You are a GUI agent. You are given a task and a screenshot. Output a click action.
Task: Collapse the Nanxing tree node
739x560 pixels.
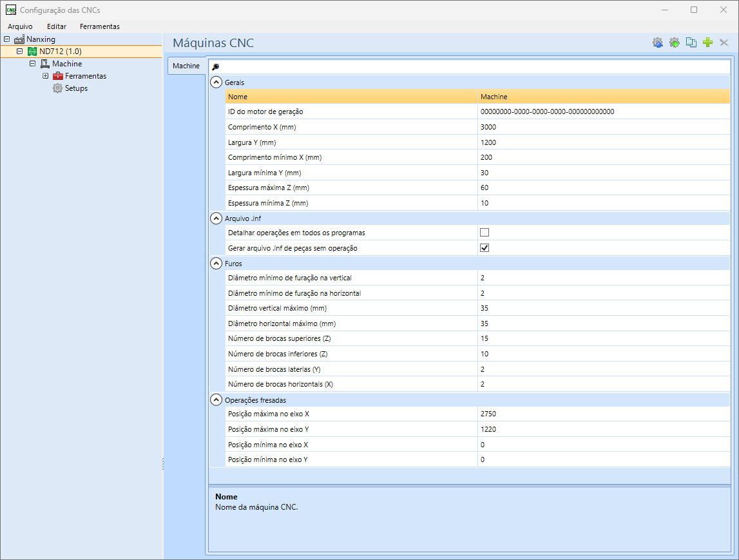coord(6,39)
